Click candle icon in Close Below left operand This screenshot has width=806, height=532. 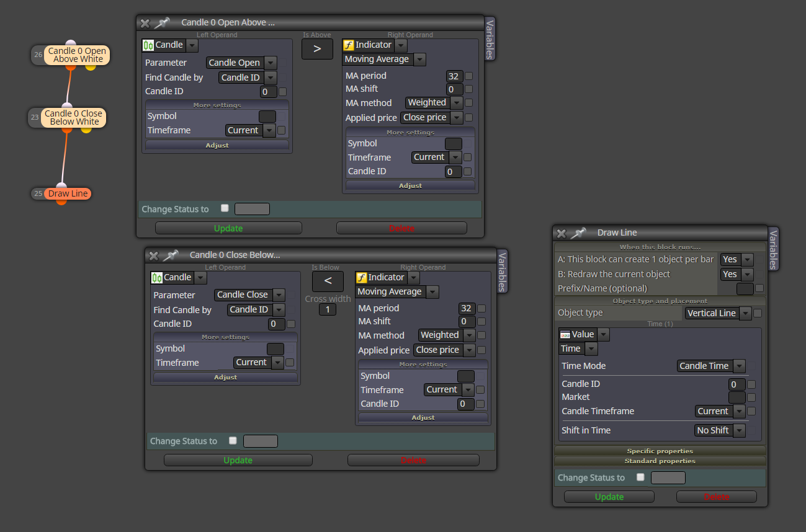pos(157,278)
